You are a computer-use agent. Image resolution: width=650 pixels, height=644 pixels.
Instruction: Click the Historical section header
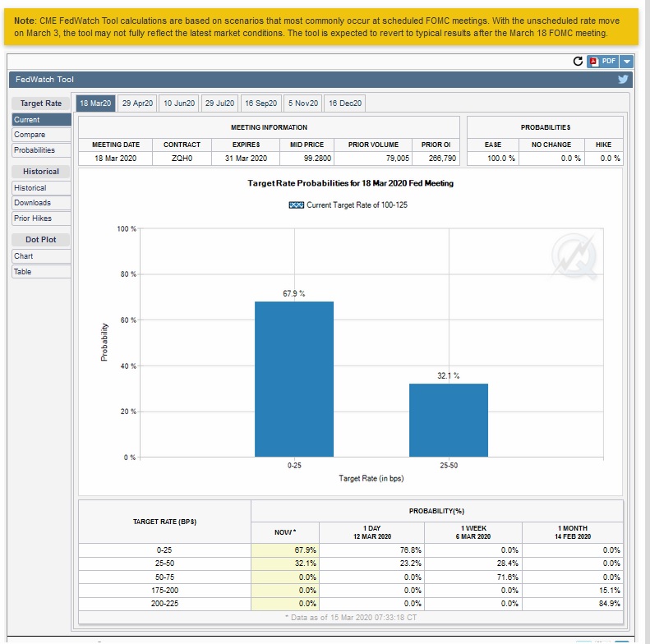point(40,172)
